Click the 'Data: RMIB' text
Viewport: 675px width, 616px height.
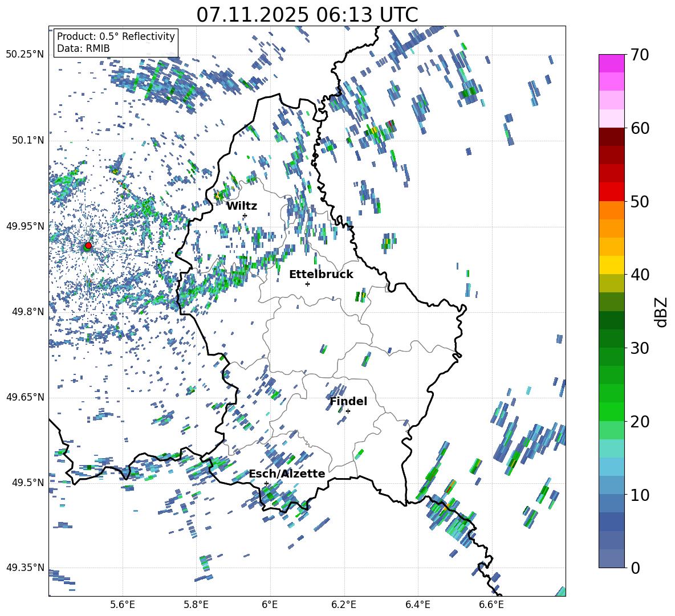click(x=83, y=48)
